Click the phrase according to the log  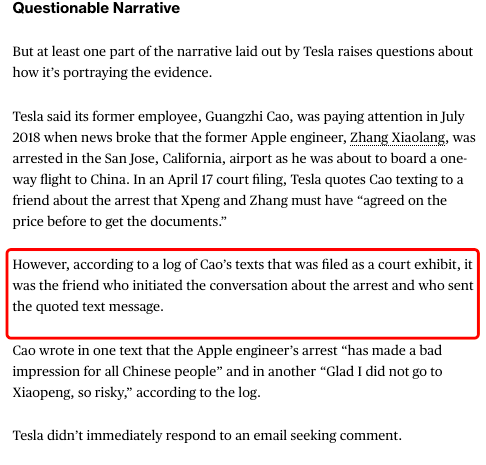[198, 393]
